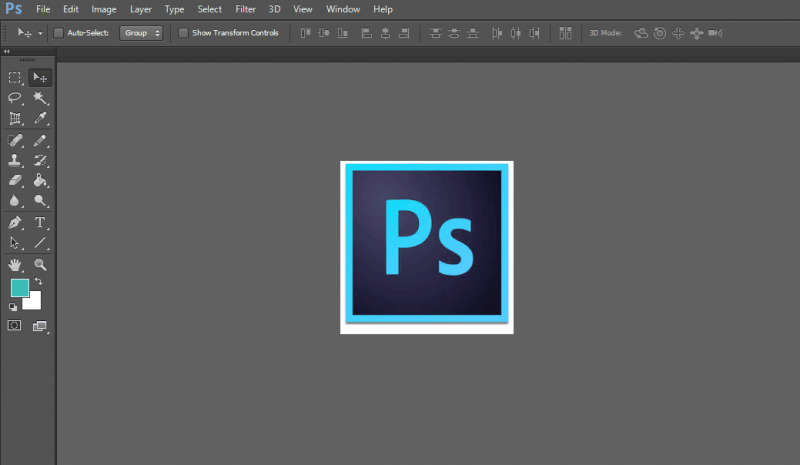This screenshot has width=800, height=465.
Task: Open the Type menu
Action: 174,9
